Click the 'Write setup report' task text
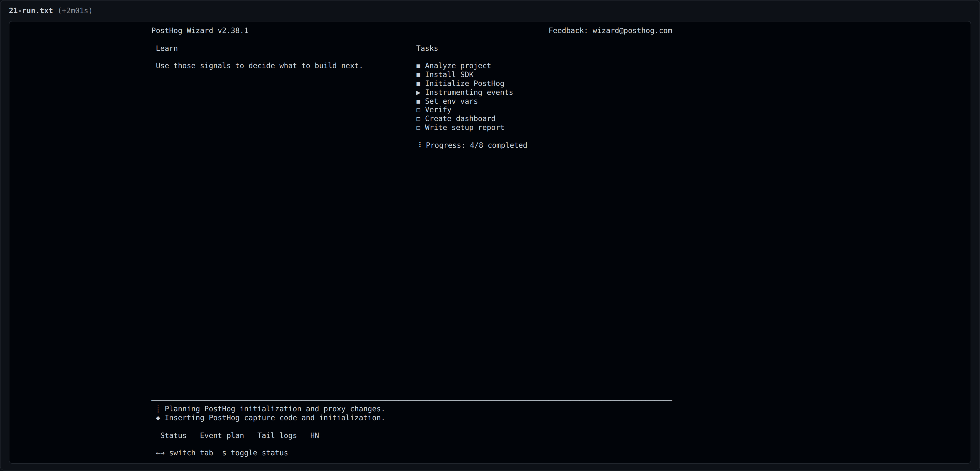This screenshot has width=980, height=471. click(x=464, y=128)
